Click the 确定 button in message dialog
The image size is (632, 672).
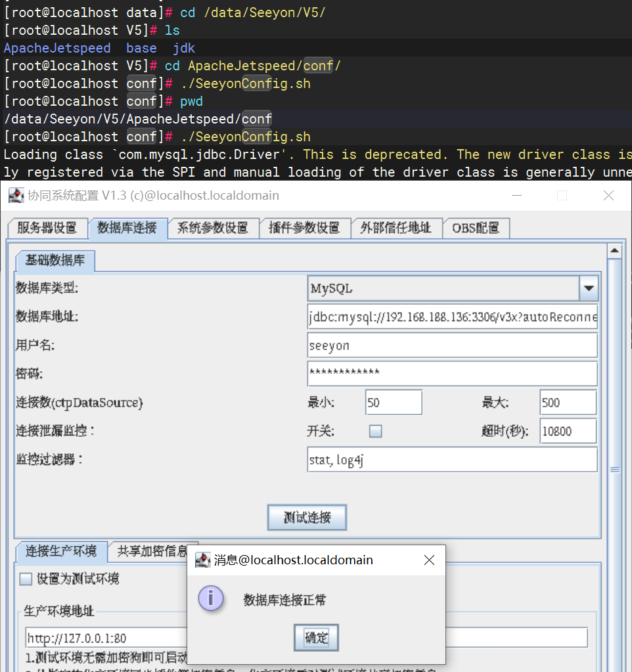point(316,638)
